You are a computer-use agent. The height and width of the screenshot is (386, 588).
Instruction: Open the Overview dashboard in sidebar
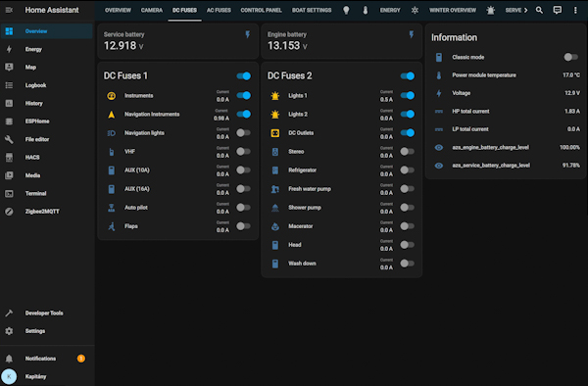46,31
